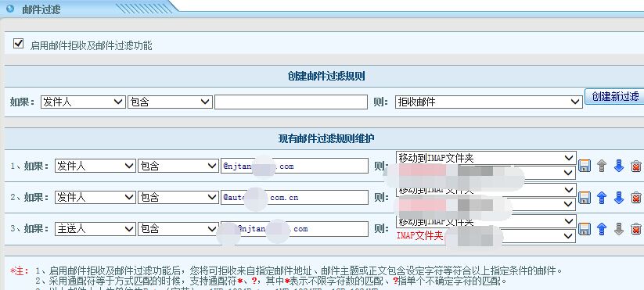Viewport: 644px width, 290px height.
Task: Save filter rule 3 with floppy icon
Action: pyautogui.click(x=585, y=229)
